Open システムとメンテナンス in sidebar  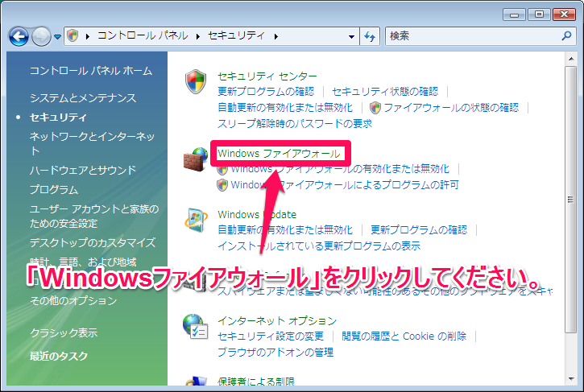pos(83,98)
